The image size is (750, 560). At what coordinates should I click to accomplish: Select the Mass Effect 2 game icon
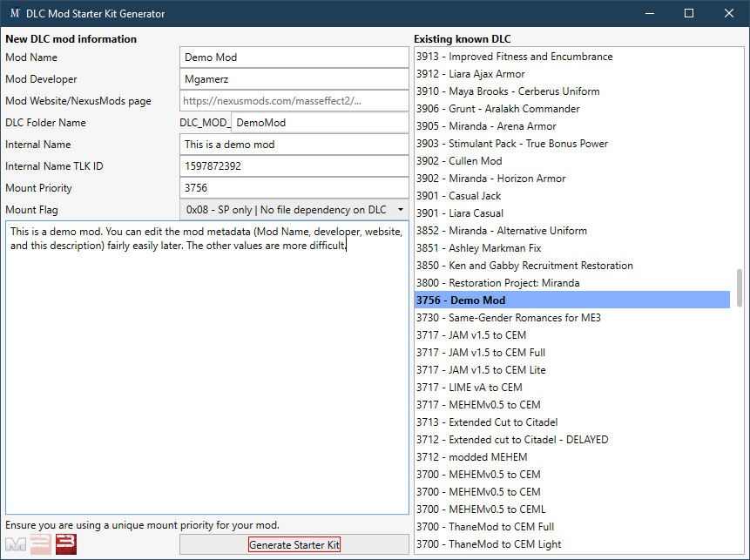(x=40, y=545)
